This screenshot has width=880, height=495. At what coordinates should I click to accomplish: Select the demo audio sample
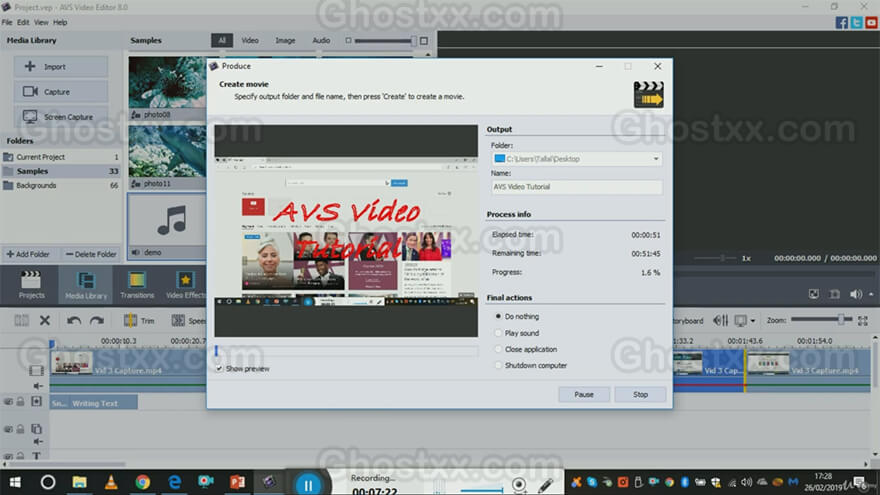click(x=167, y=226)
